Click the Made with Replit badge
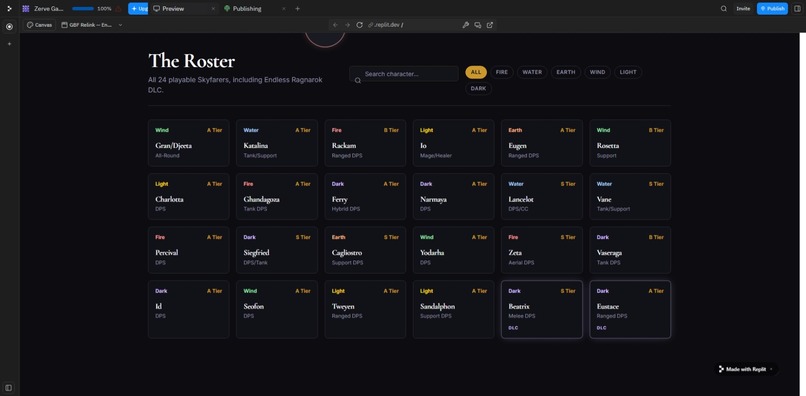 [746, 369]
